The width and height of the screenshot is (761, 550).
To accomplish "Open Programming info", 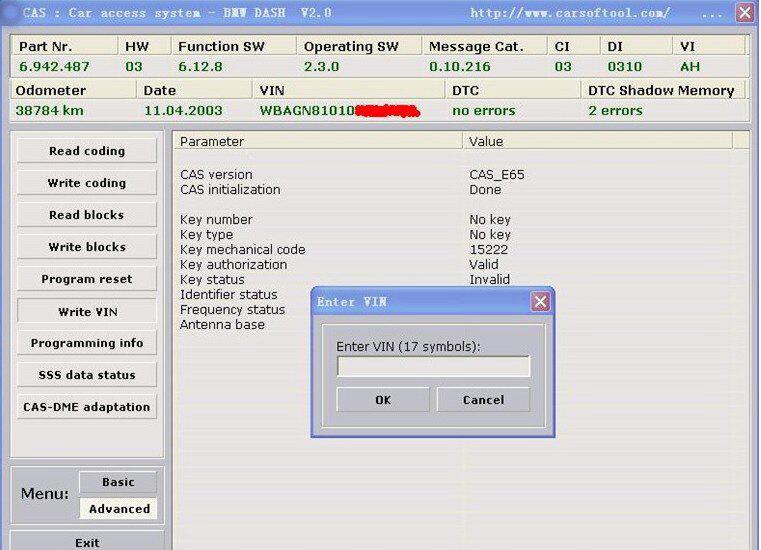I will tap(87, 343).
